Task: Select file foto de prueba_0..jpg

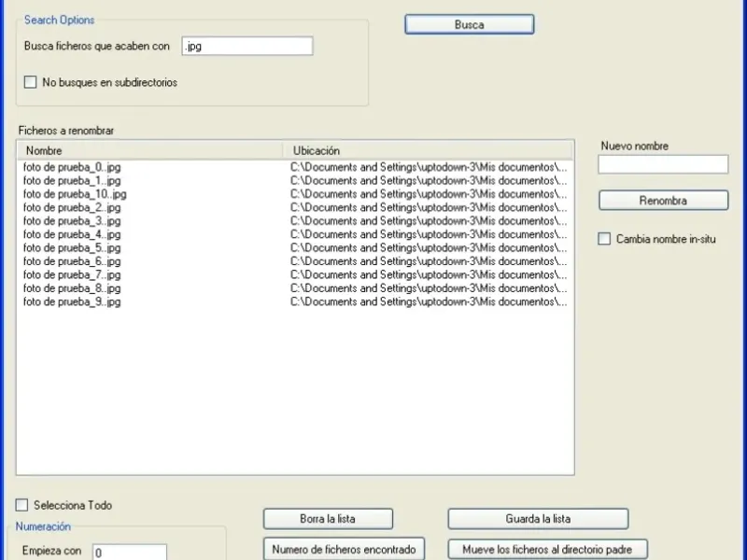Action: coord(72,167)
